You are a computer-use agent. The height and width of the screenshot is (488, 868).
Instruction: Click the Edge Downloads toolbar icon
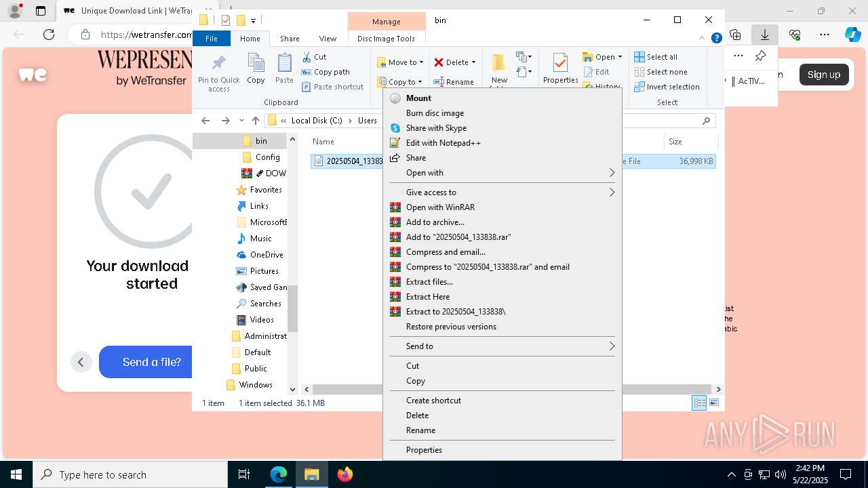(765, 35)
